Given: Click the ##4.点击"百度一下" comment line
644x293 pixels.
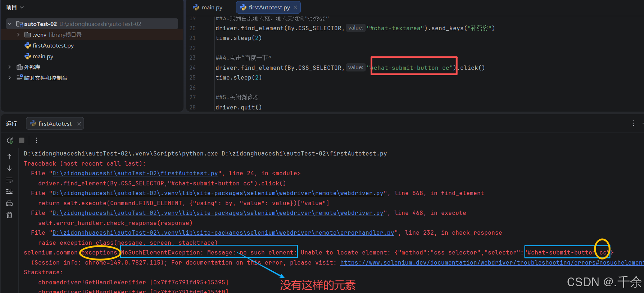Looking at the screenshot, I should 244,58.
